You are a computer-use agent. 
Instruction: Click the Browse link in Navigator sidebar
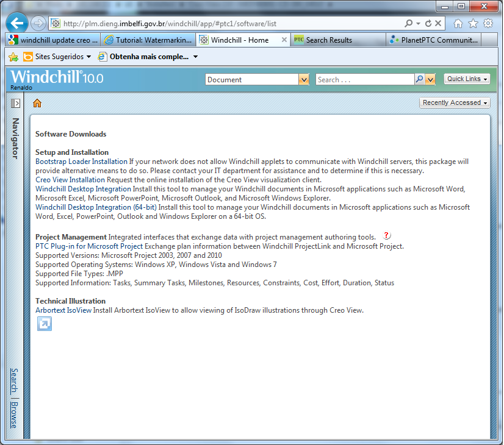[x=14, y=415]
